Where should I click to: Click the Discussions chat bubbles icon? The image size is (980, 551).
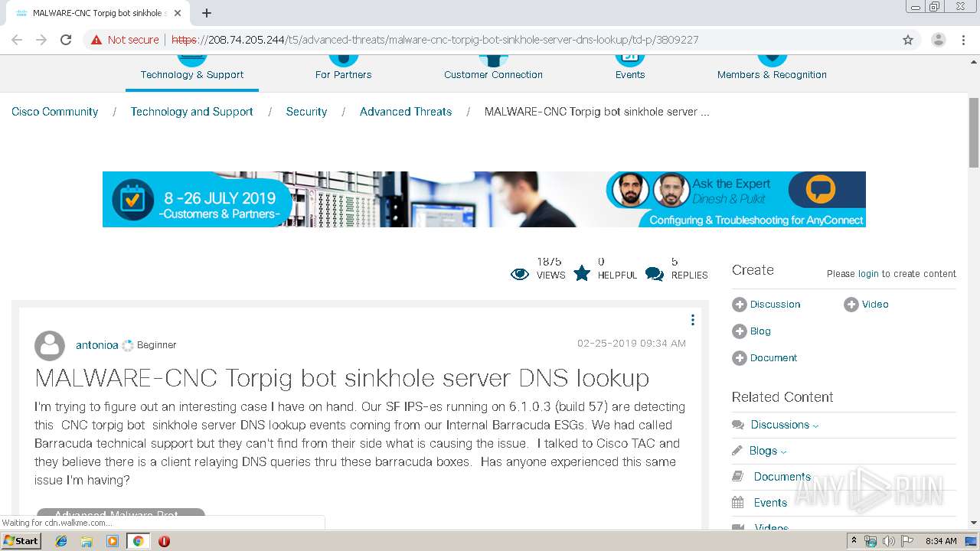(738, 425)
